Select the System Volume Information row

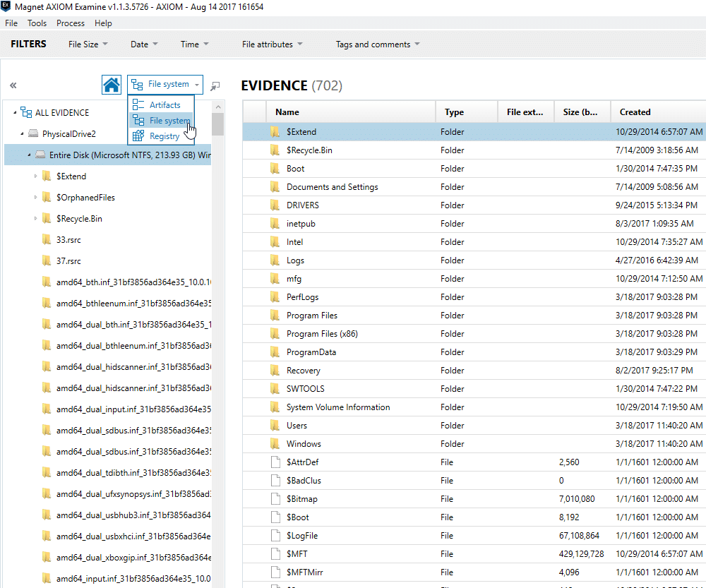click(x=474, y=407)
